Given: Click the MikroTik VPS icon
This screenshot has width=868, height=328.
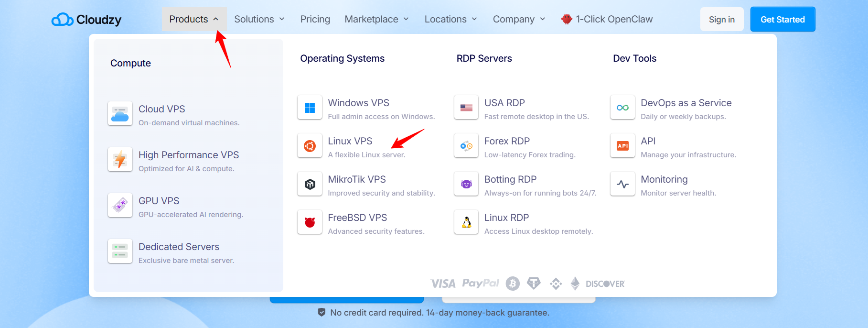Looking at the screenshot, I should [x=310, y=184].
